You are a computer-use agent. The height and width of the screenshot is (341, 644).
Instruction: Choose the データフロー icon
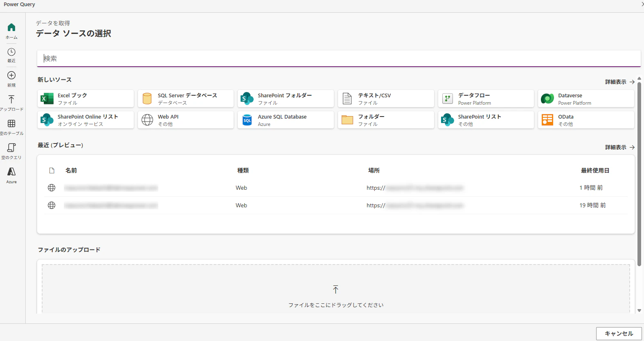tap(448, 99)
